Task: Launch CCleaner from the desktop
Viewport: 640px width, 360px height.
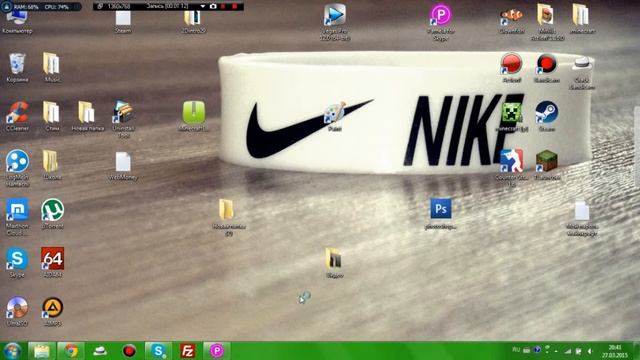Action: (x=17, y=116)
